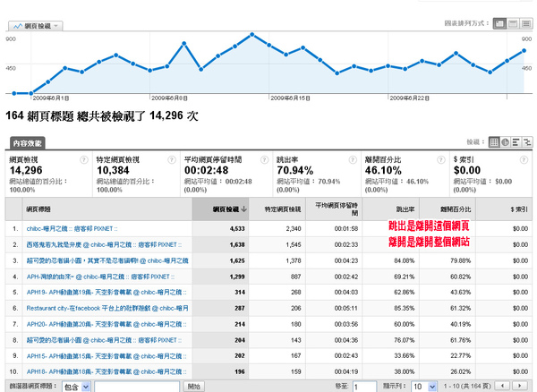
Task: Open help for $ 索引 metric
Action: click(524, 160)
